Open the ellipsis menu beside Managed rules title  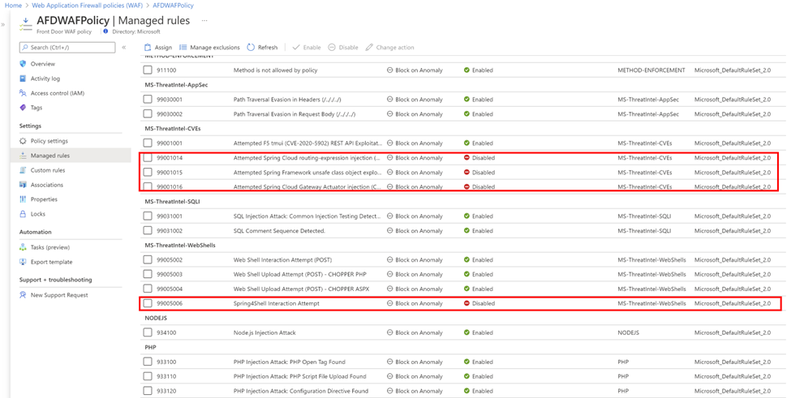pos(204,21)
